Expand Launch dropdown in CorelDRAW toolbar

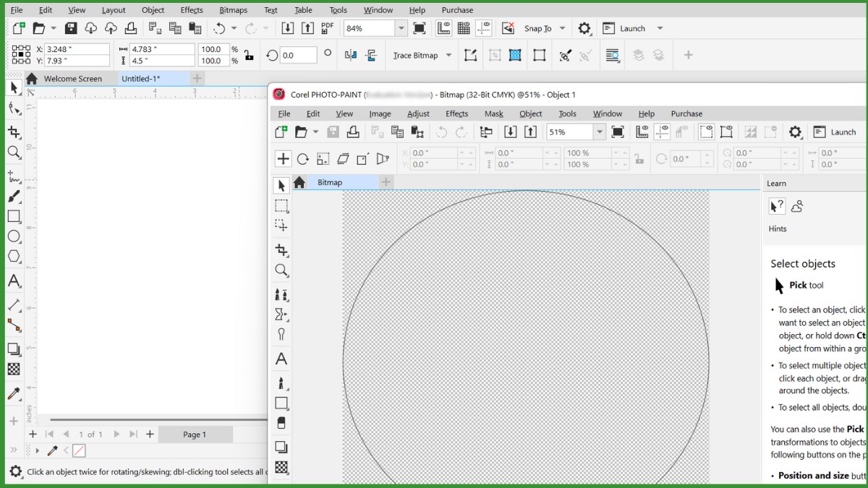coord(660,28)
